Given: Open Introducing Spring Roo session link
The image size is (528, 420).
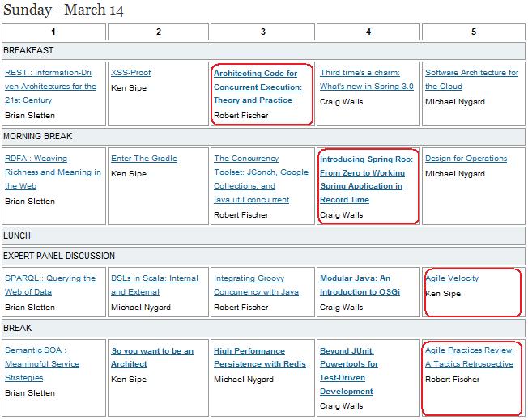Looking at the screenshot, I should tap(366, 180).
